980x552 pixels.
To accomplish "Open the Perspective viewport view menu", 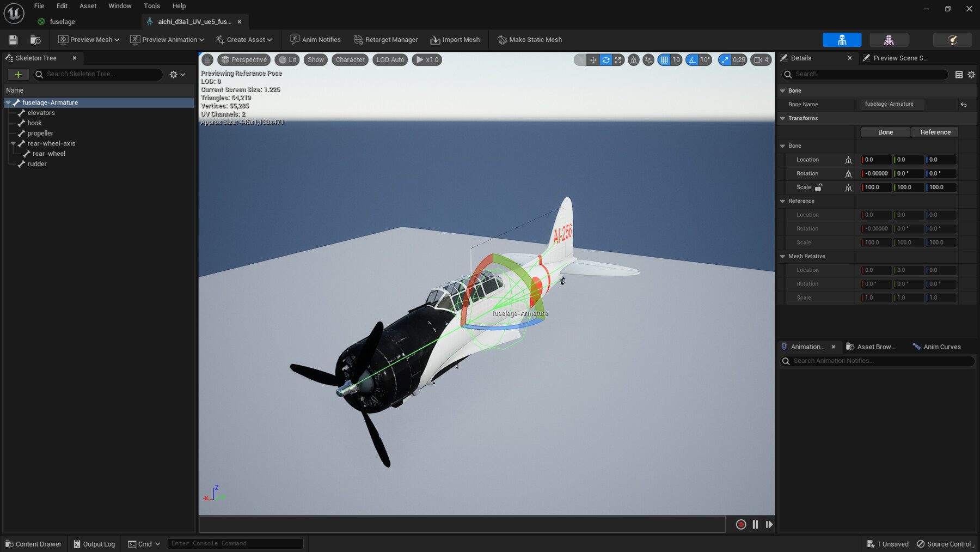I will (x=243, y=60).
